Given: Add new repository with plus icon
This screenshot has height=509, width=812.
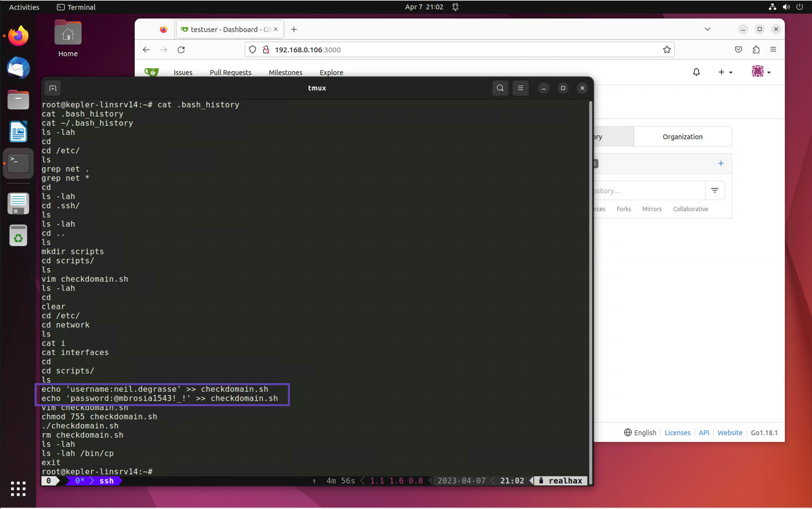Looking at the screenshot, I should point(721,163).
